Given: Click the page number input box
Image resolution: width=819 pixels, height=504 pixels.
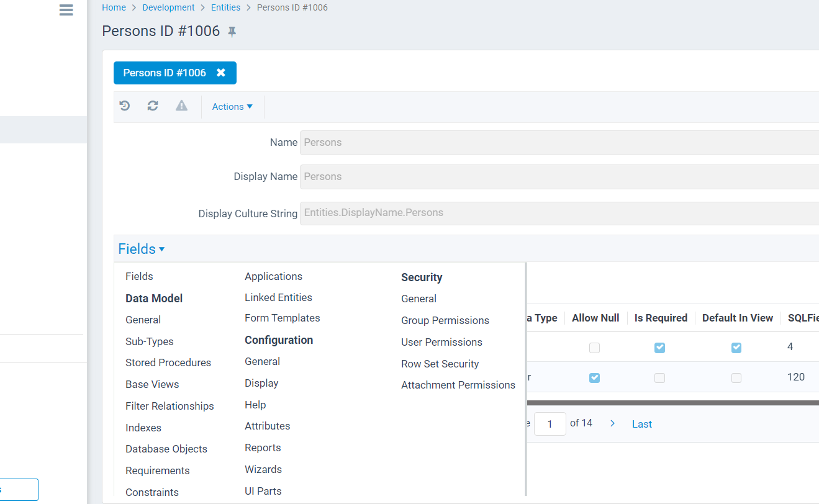Looking at the screenshot, I should tap(550, 424).
